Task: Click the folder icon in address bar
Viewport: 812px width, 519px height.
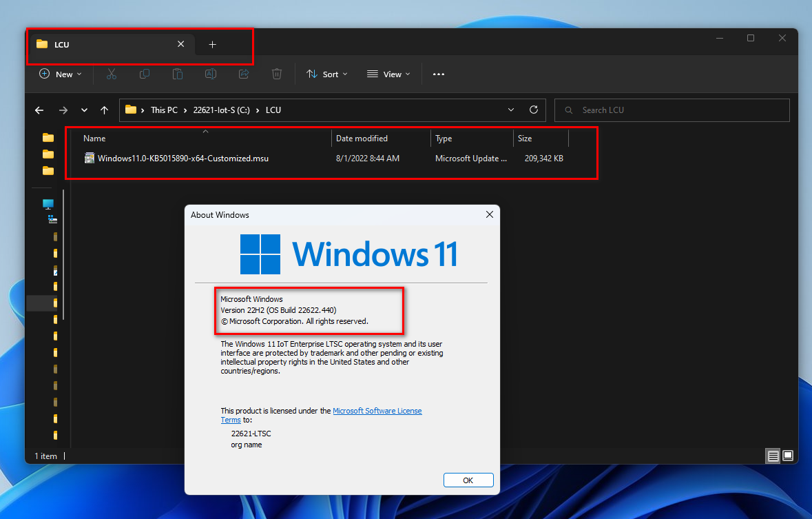Action: point(130,110)
